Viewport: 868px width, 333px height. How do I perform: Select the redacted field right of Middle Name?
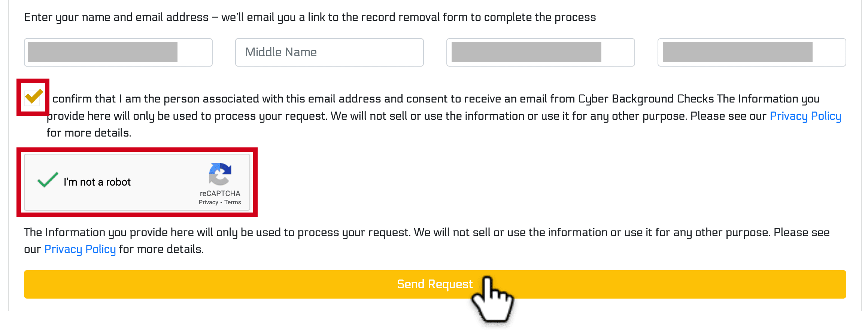coord(541,52)
